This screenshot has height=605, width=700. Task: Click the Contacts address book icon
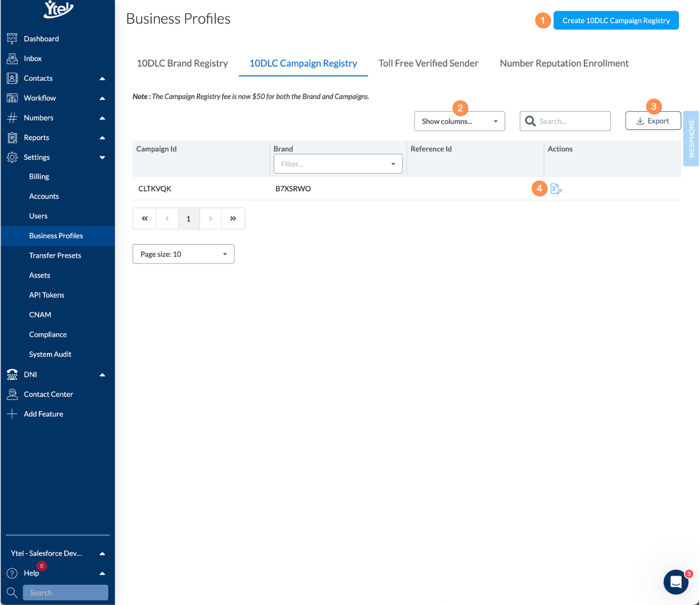12,78
